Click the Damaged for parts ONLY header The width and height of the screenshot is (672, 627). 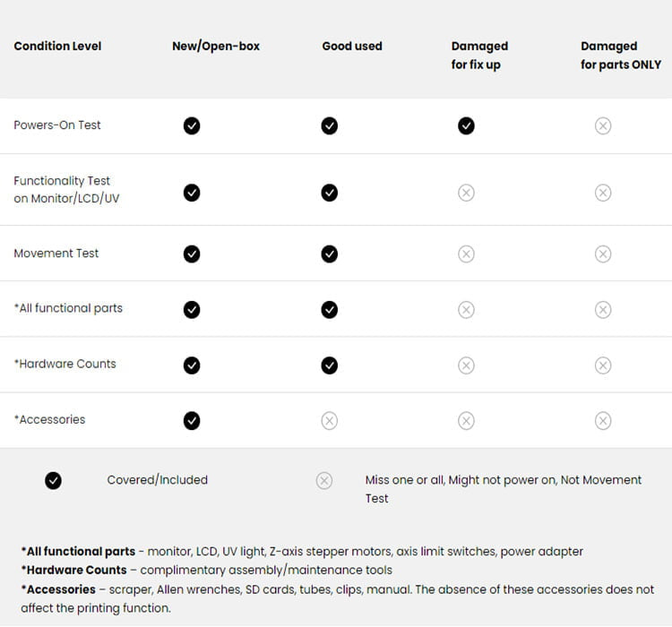point(621,56)
